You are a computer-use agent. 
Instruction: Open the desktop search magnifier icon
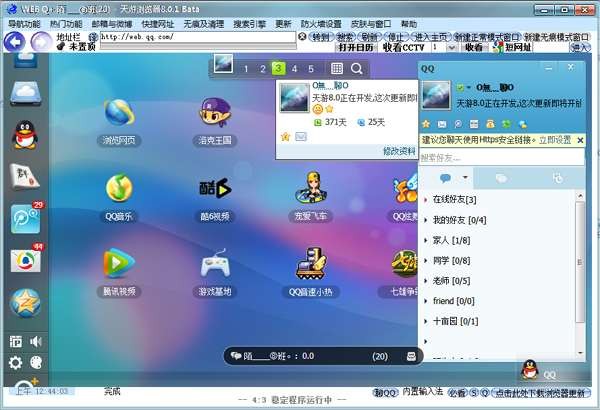356,69
